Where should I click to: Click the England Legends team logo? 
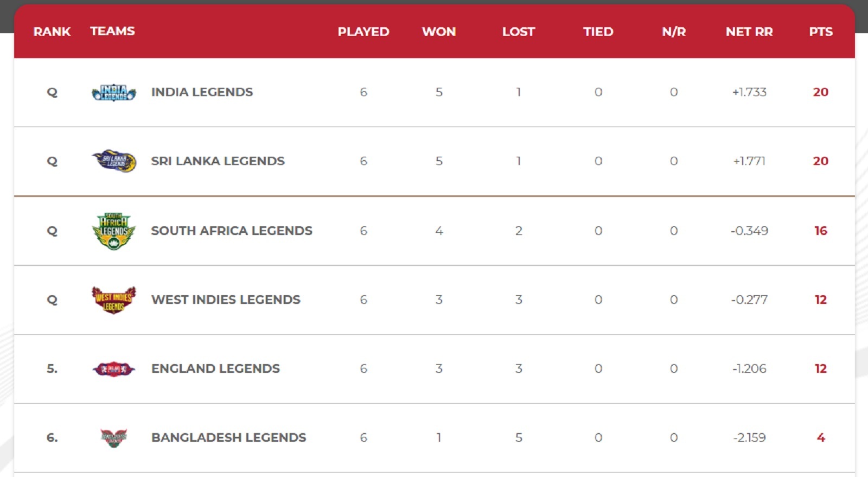point(114,369)
